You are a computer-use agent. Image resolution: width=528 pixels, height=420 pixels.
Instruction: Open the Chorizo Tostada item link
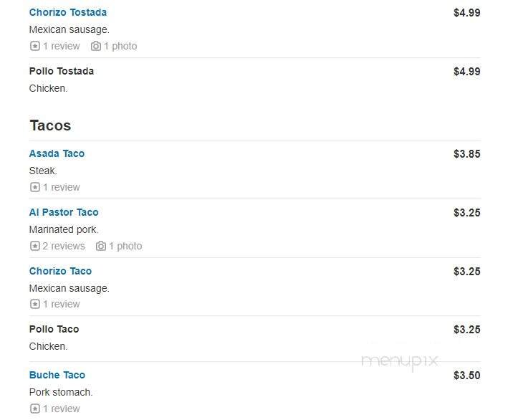68,12
